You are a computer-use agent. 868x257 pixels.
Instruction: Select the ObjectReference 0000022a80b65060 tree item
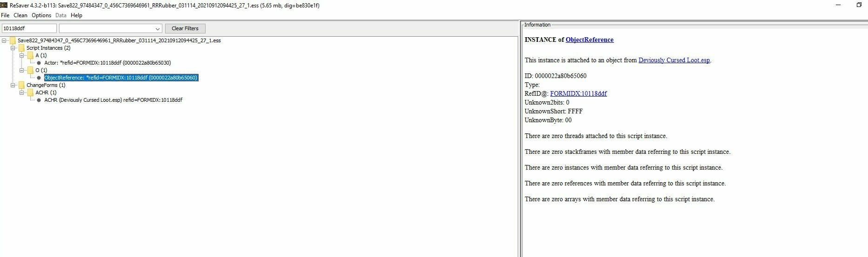[121, 78]
